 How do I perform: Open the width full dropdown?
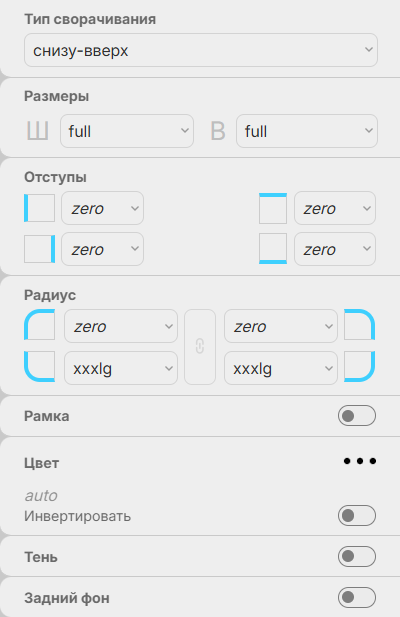127,131
